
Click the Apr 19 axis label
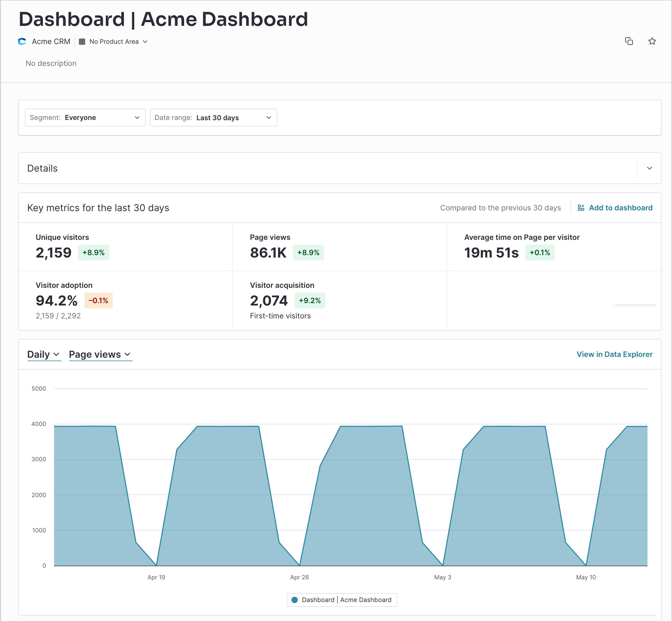[156, 577]
